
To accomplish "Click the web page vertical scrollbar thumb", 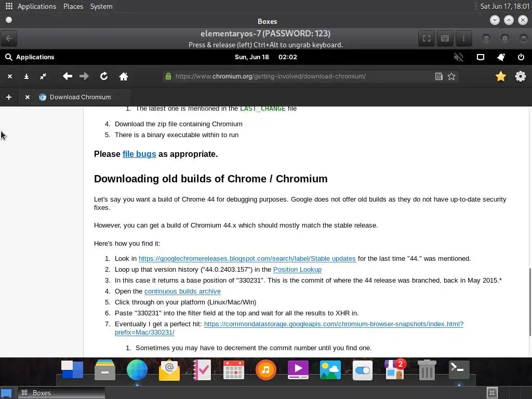I will (529, 302).
